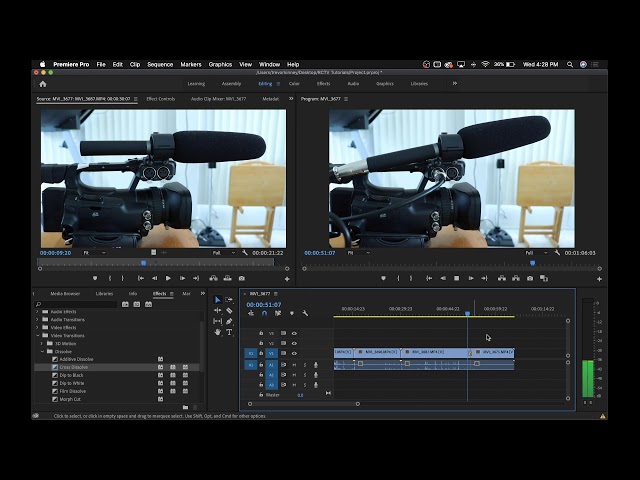Open the Program monitor settings wrench
This screenshot has width=640, height=480.
coord(557,253)
